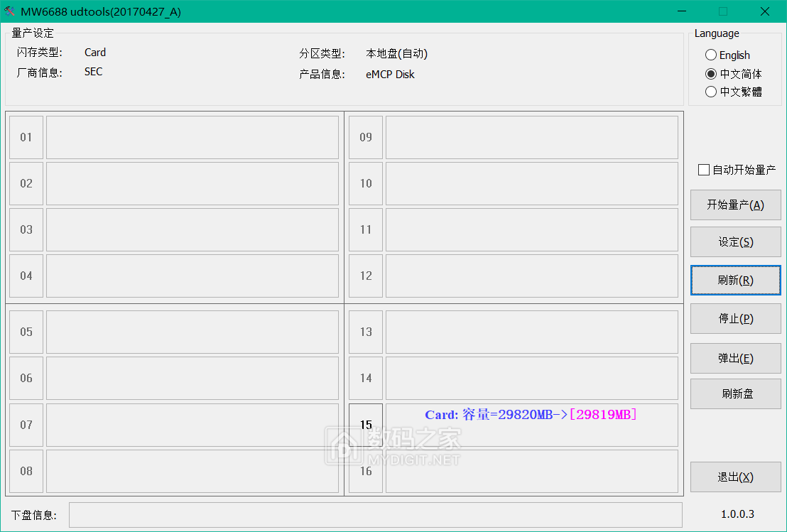Screen dimensions: 787x532
Task: Exit using the 退出(X) button
Action: pyautogui.click(x=735, y=477)
